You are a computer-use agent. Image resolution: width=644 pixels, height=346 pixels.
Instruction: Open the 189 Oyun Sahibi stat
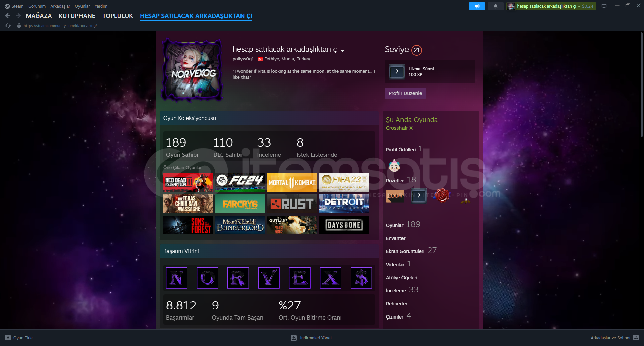(x=182, y=147)
